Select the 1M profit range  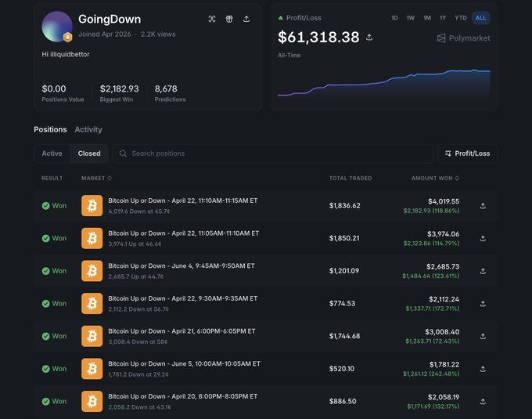pos(427,18)
